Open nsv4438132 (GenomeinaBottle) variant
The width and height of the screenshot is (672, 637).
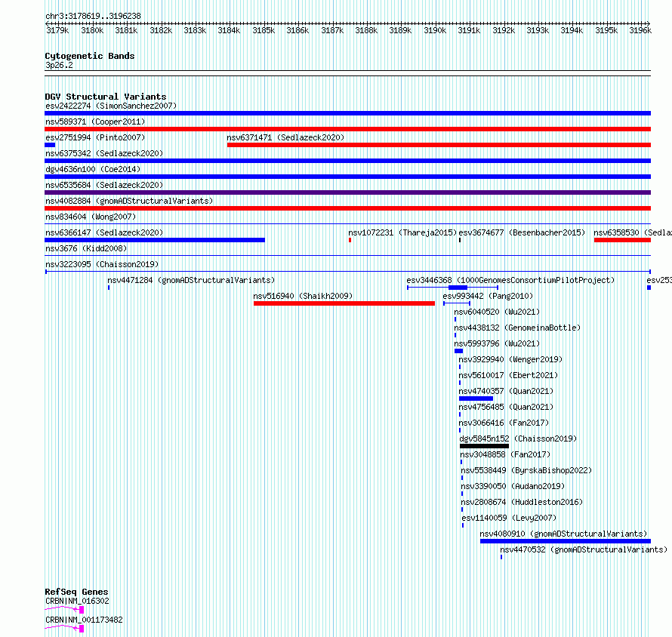coord(517,328)
